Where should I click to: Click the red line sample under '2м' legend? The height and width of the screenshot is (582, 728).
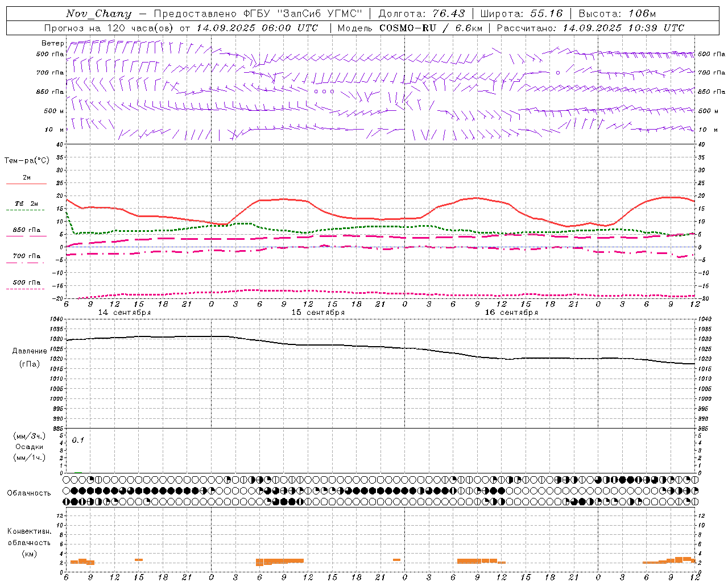[26, 184]
